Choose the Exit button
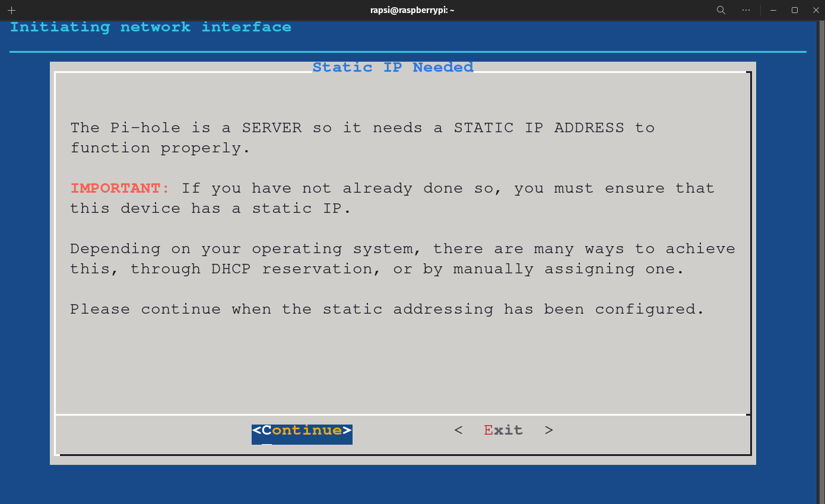This screenshot has width=825, height=504. [x=503, y=430]
